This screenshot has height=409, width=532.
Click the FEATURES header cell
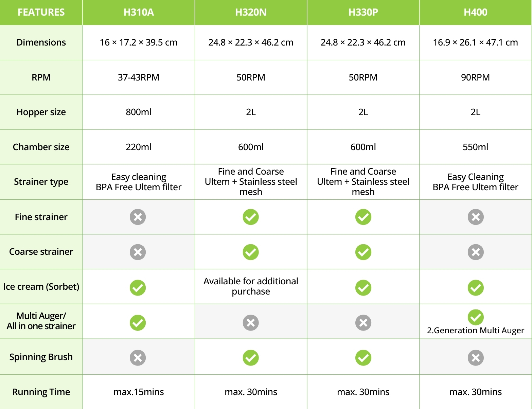[41, 12]
